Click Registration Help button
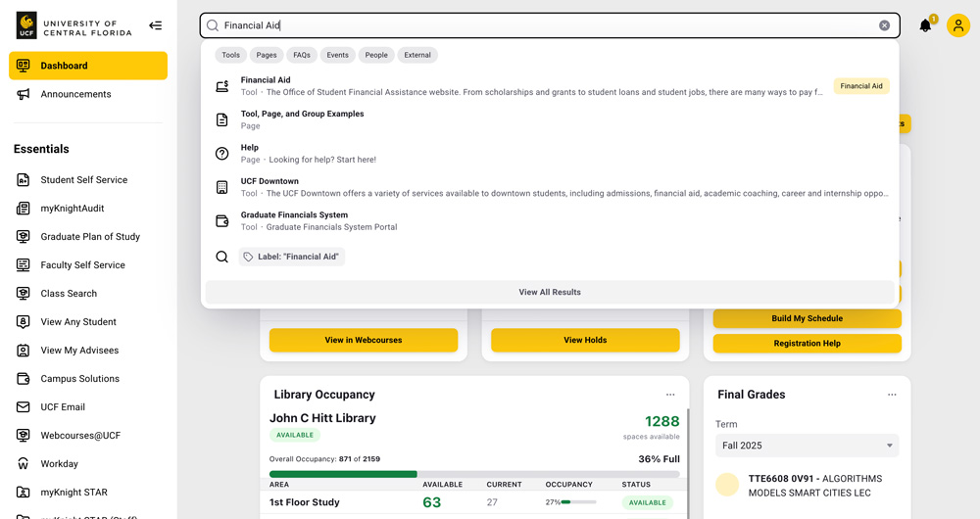This screenshot has width=980, height=519. [x=807, y=344]
